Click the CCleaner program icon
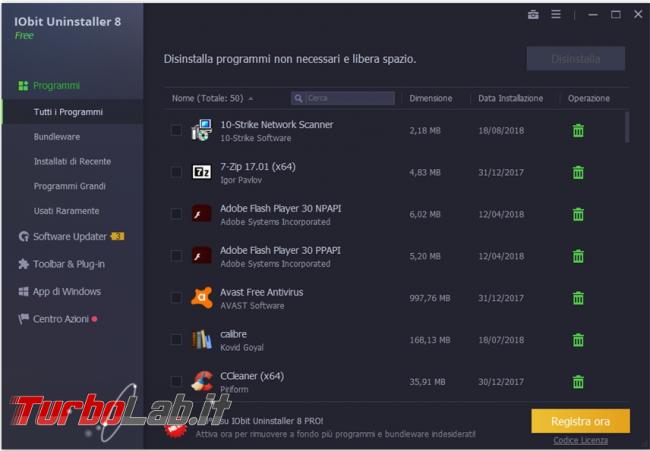The height and width of the screenshot is (451, 650). 202,381
